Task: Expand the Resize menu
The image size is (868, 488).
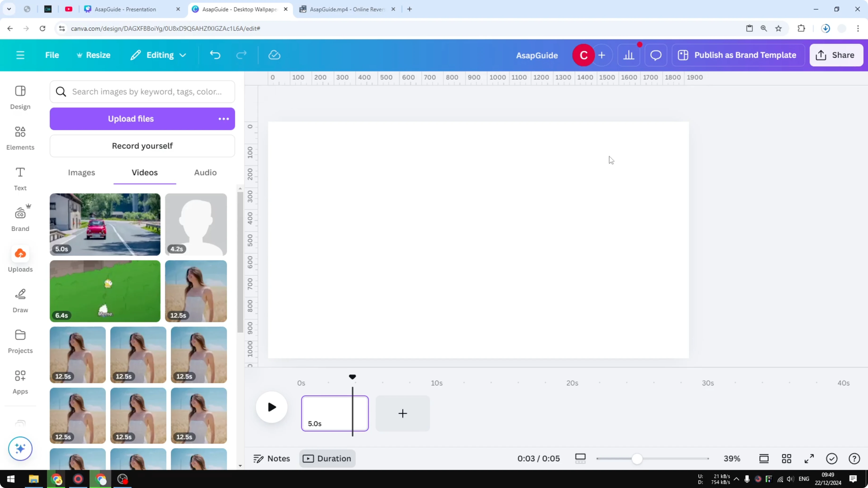Action: point(94,55)
